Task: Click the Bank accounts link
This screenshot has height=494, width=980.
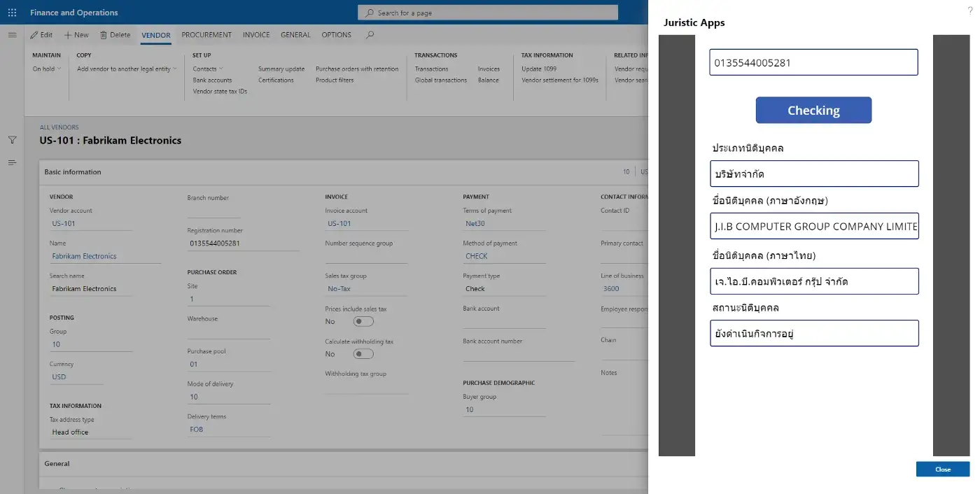Action: pyautogui.click(x=212, y=80)
